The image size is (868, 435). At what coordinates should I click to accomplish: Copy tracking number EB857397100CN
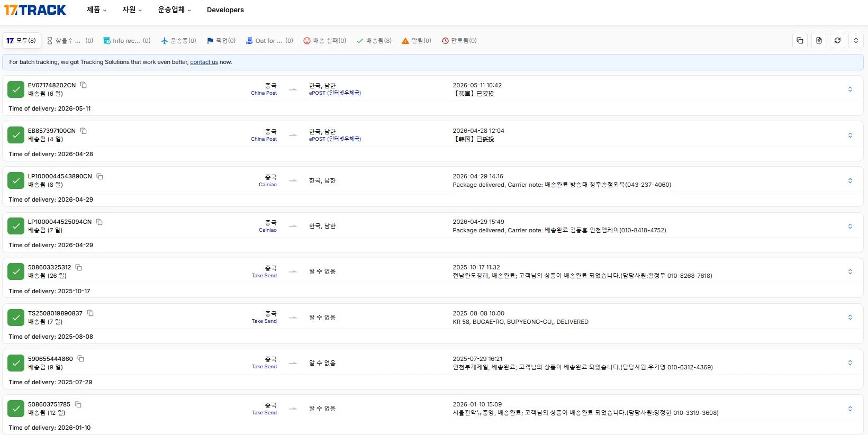tap(83, 131)
